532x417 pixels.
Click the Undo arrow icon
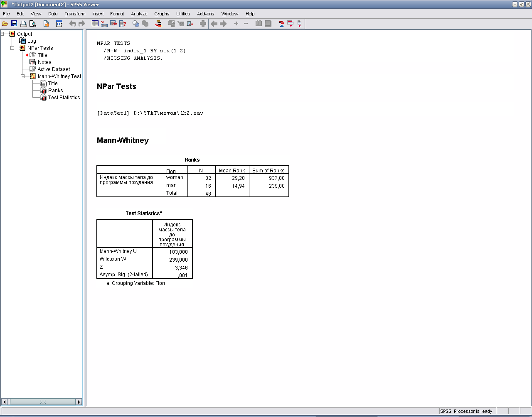73,24
